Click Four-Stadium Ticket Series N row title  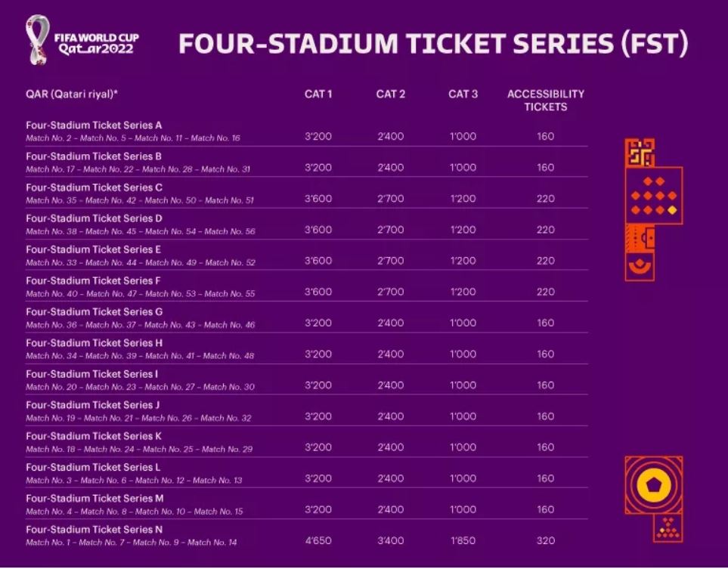tap(94, 530)
